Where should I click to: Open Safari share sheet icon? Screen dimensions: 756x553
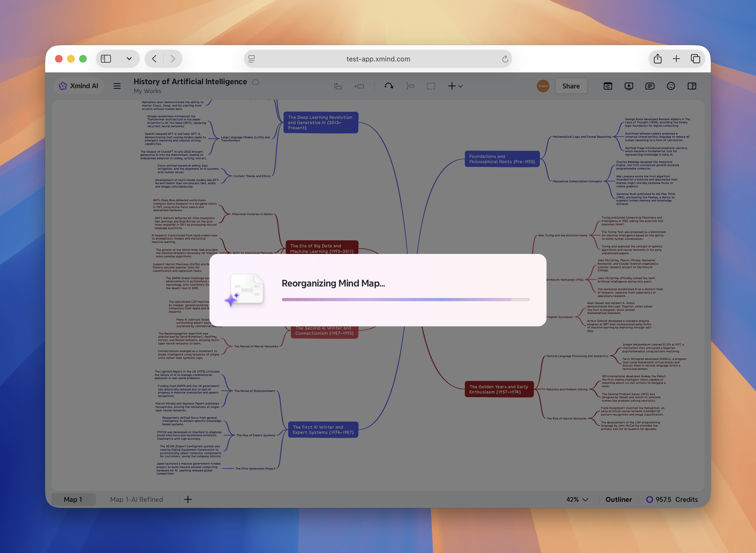coord(658,59)
